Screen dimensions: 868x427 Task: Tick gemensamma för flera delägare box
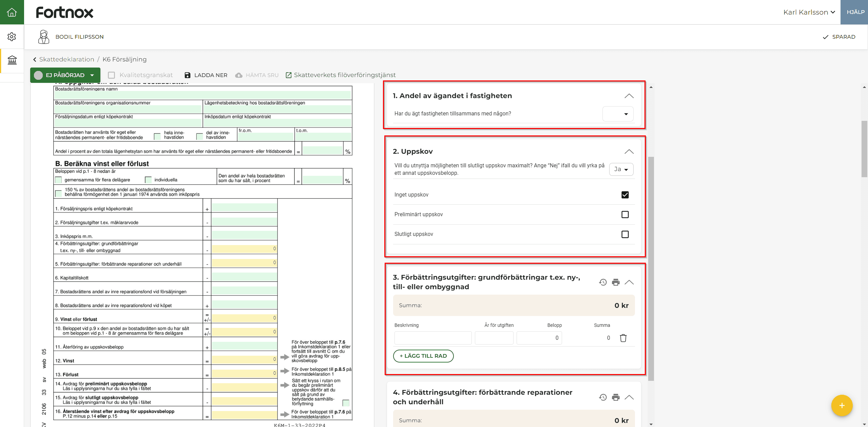click(x=58, y=180)
